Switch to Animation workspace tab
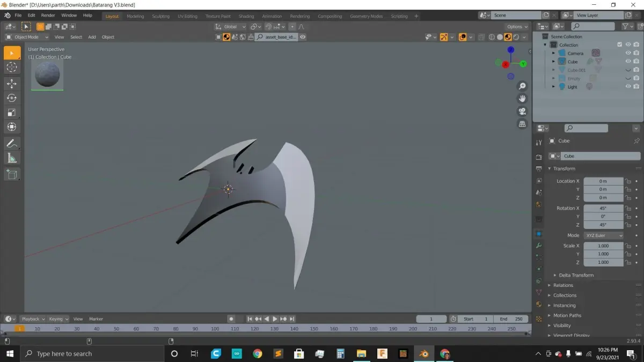This screenshot has width=644, height=362. pyautogui.click(x=272, y=16)
